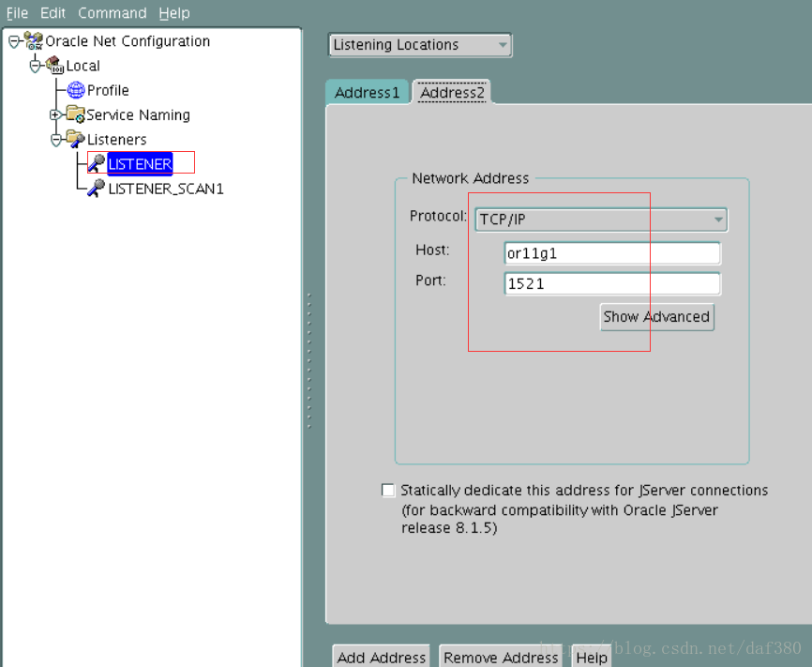812x667 pixels.
Task: Select the LISTENER tree item
Action: click(140, 164)
